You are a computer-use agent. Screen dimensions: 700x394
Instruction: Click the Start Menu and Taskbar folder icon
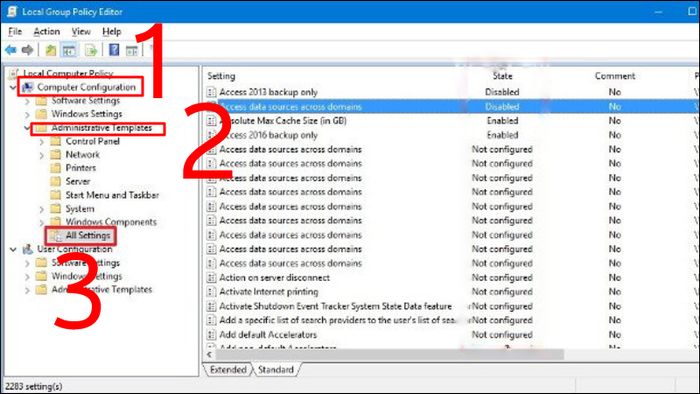click(x=55, y=195)
